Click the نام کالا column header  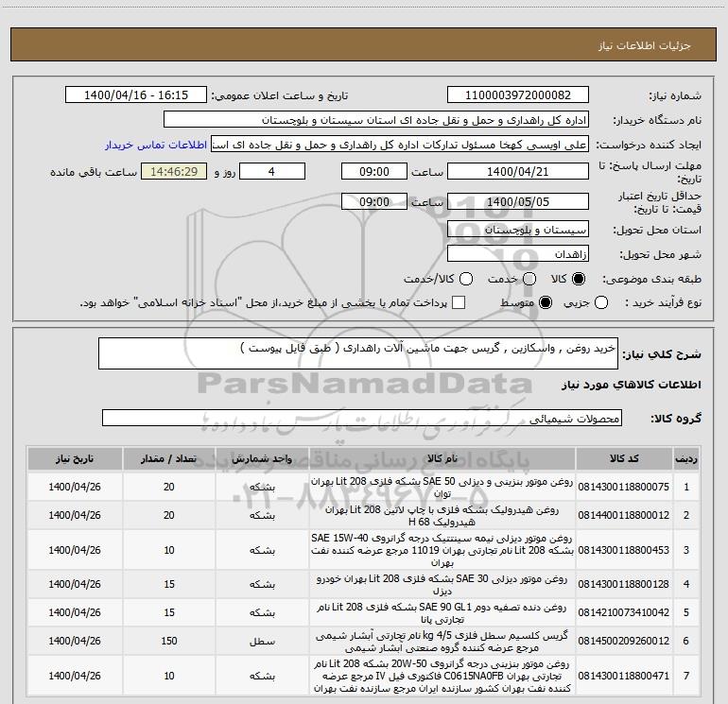pyautogui.click(x=442, y=458)
